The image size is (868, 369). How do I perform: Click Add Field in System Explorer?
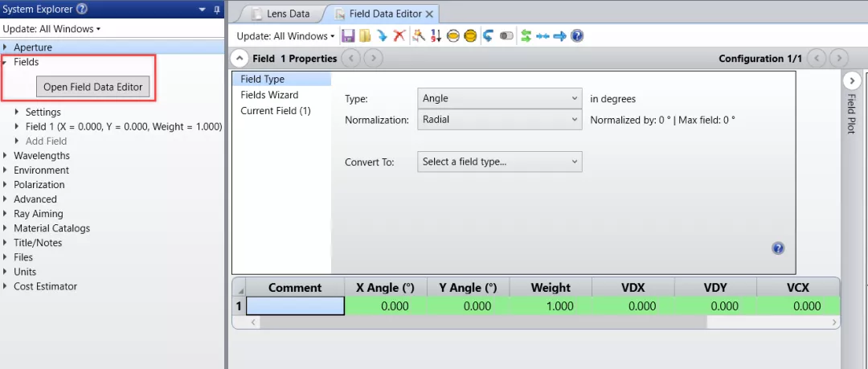click(x=47, y=141)
